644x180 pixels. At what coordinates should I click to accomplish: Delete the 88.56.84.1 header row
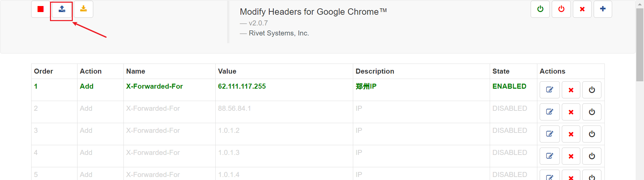(571, 112)
